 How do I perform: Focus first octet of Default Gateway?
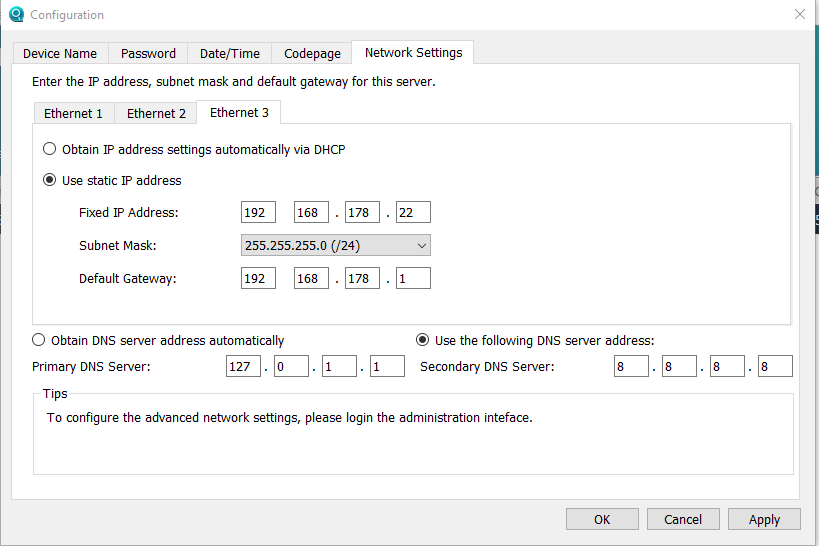click(258, 278)
